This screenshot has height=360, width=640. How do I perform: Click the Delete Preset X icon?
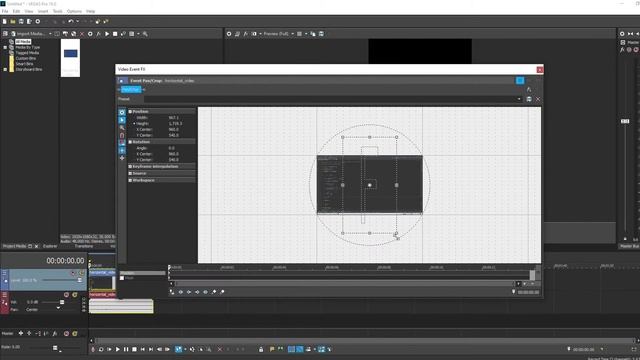point(538,99)
